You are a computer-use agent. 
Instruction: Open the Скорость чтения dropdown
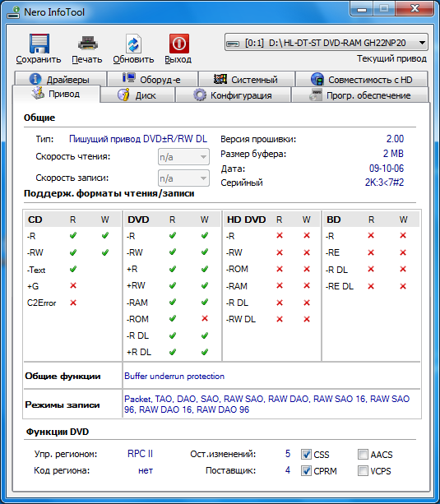click(183, 157)
